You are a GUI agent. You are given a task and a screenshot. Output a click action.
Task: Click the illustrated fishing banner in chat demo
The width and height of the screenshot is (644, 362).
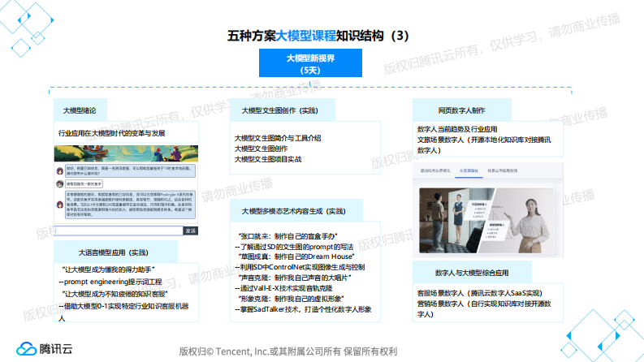tap(126, 153)
